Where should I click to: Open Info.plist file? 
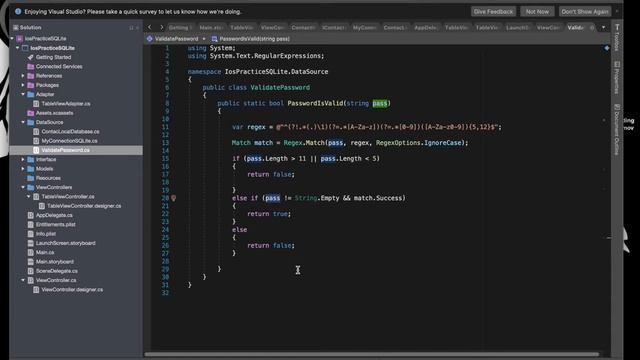coord(46,234)
